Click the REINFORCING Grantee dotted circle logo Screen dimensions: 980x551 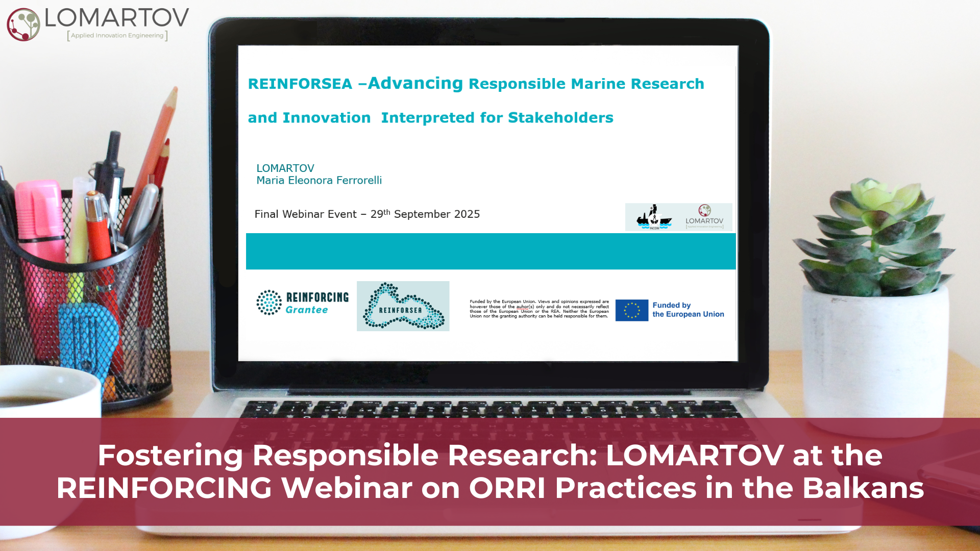pyautogui.click(x=269, y=303)
